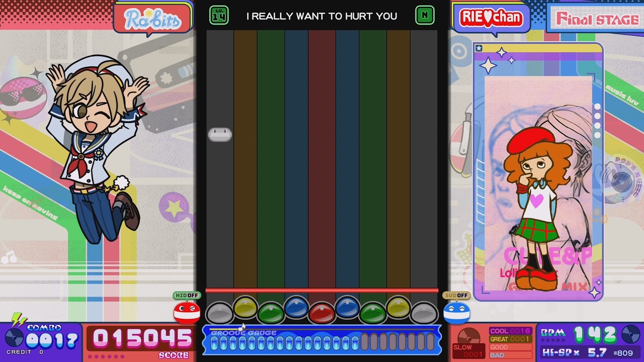Screen dimensions: 644x362
Task: Toggle the HID OFF label
Action: (187, 295)
